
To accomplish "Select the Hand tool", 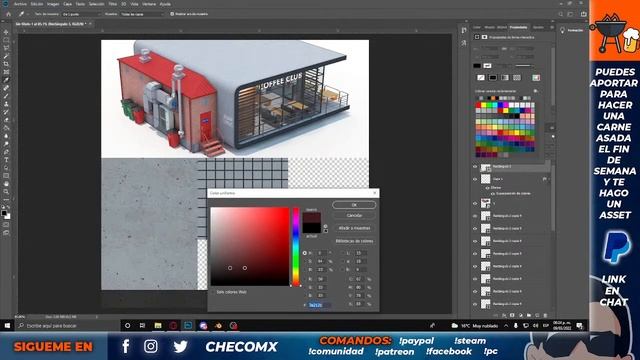I will [6, 184].
